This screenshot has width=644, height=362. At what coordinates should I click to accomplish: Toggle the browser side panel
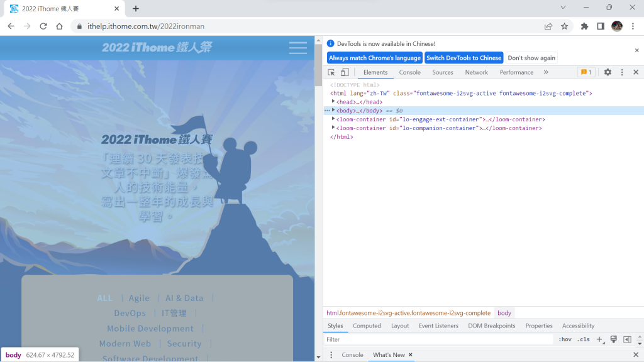click(x=601, y=26)
